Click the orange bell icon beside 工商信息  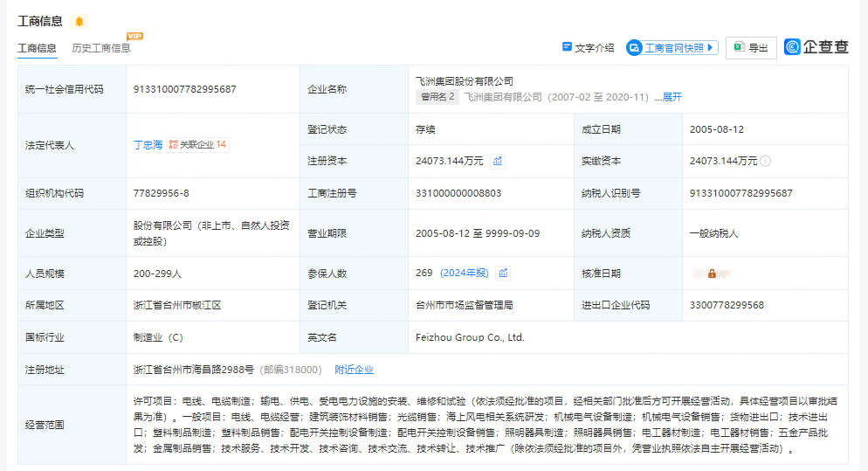coord(79,21)
